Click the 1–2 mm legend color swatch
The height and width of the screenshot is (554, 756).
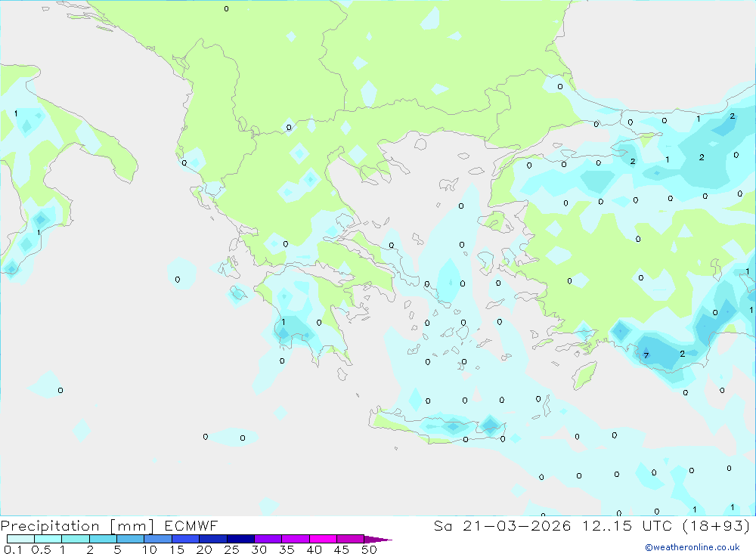tap(75, 539)
